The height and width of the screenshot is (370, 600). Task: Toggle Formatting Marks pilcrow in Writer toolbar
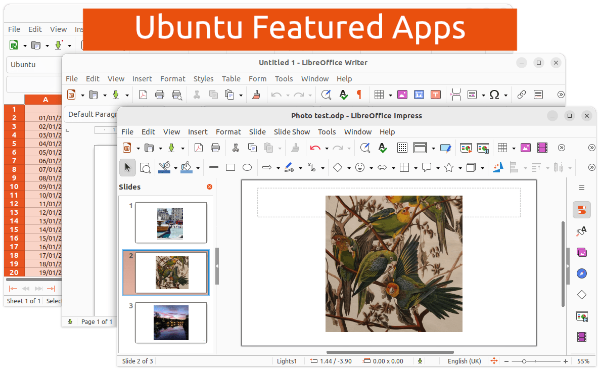pos(359,95)
